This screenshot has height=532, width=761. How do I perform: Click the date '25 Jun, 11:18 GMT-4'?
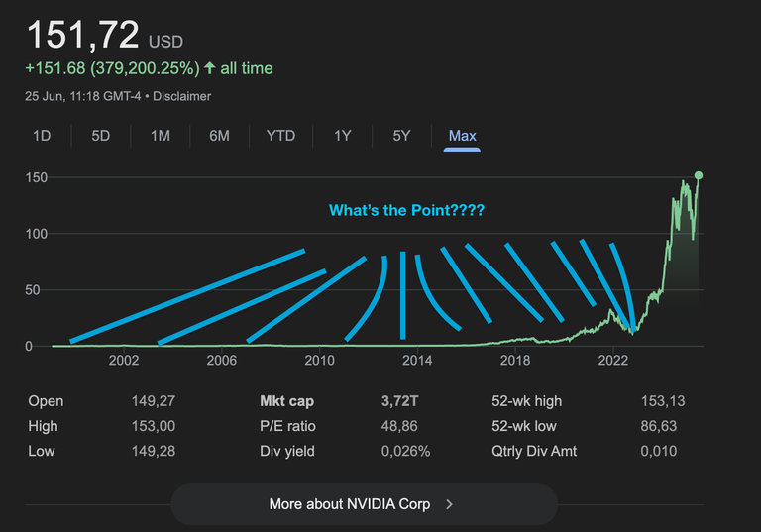pos(83,96)
